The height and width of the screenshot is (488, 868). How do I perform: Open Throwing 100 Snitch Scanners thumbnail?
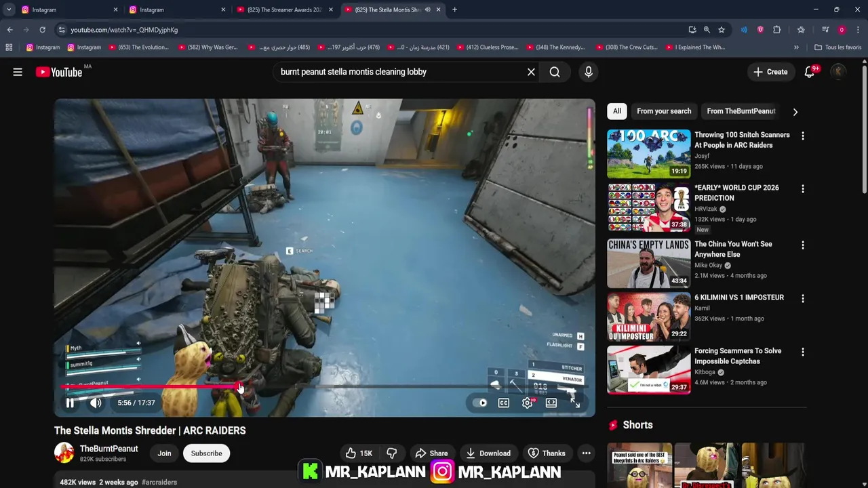tap(648, 153)
